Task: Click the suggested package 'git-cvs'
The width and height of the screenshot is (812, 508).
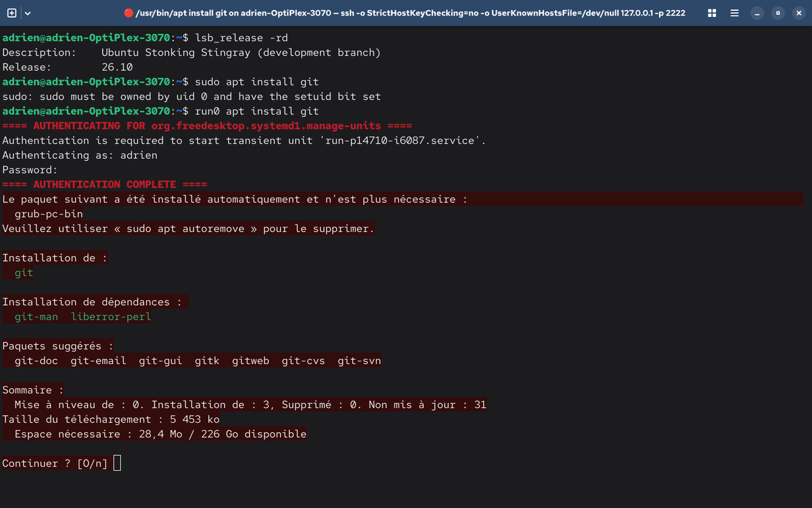Action: coord(303,361)
